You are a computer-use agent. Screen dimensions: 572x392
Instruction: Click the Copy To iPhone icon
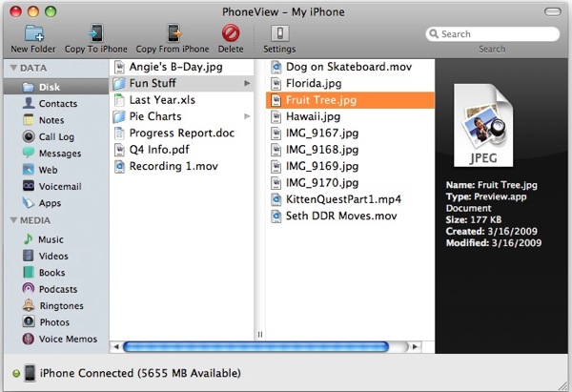point(96,33)
